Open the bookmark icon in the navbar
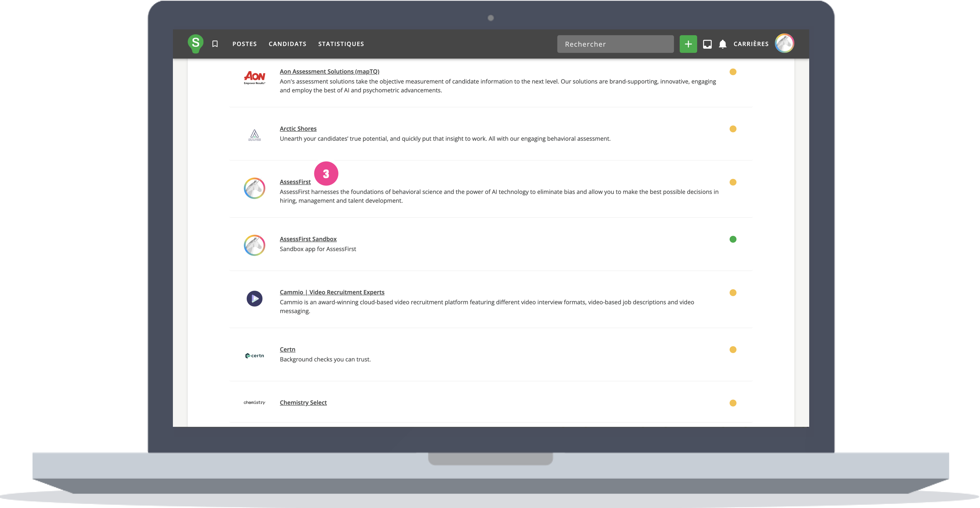The image size is (980, 508). point(215,44)
